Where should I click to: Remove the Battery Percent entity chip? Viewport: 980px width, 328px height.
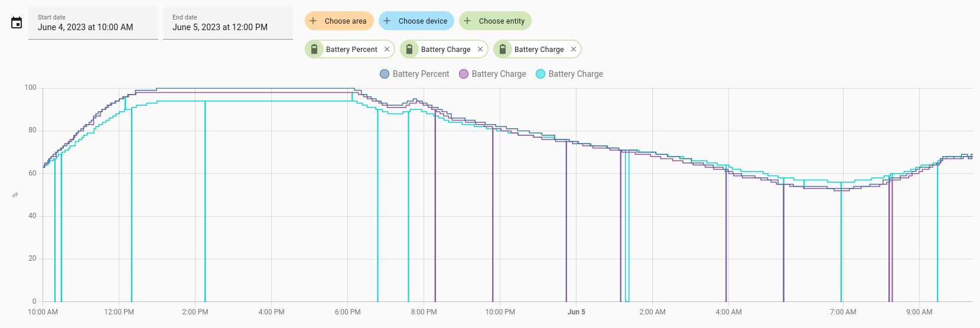pyautogui.click(x=387, y=49)
